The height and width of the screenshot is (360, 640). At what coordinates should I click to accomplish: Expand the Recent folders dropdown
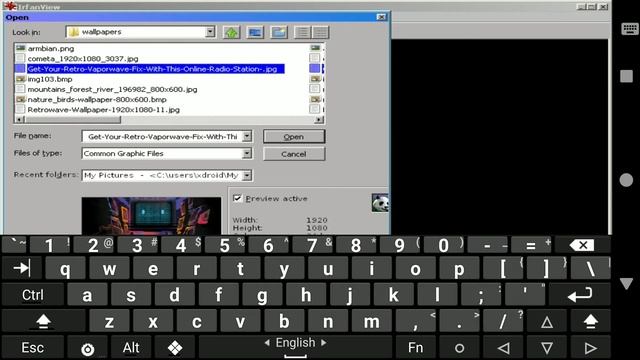tap(247, 175)
